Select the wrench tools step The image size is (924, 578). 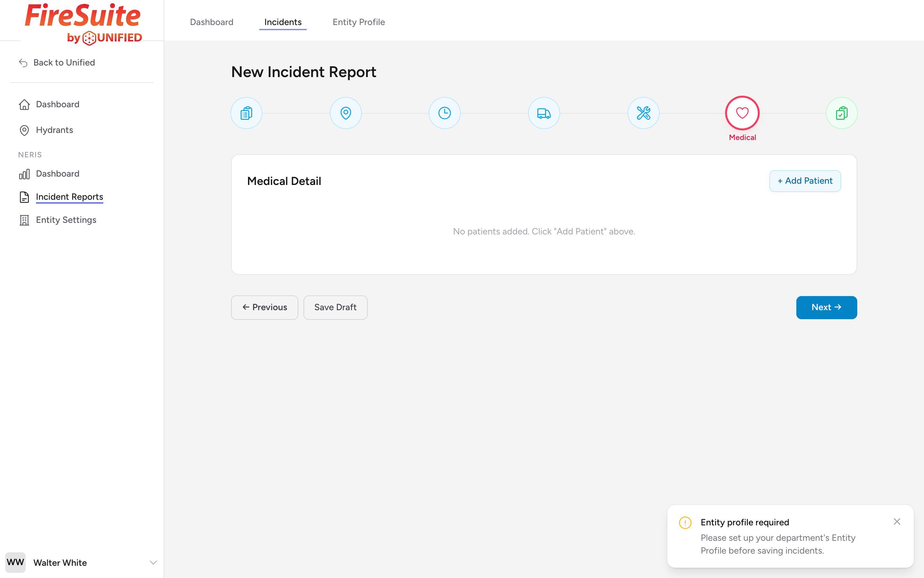[643, 113]
